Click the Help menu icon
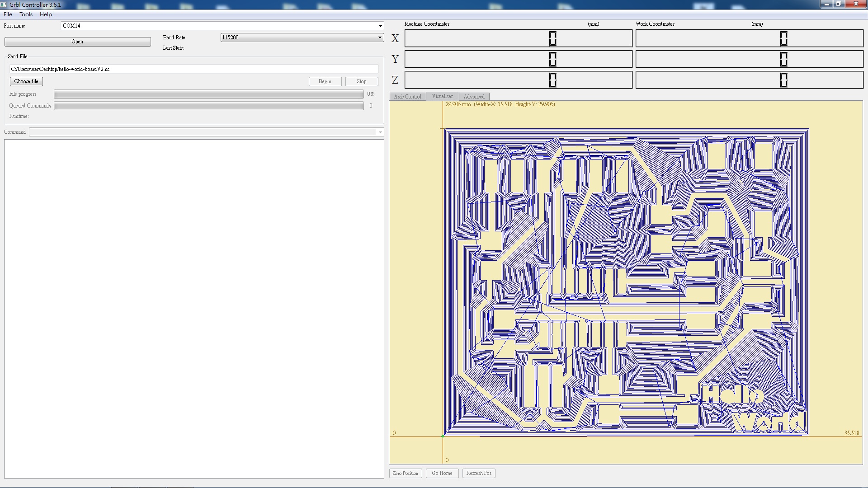 point(45,14)
